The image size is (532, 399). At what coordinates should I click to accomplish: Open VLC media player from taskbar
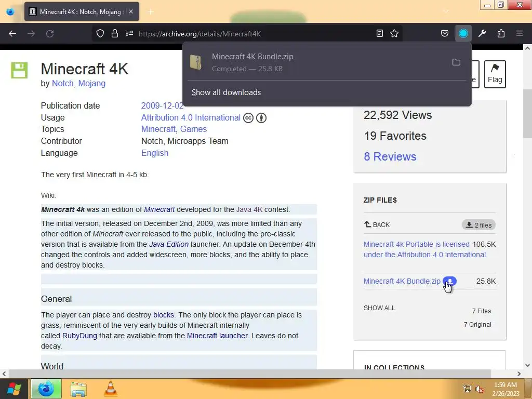(x=110, y=389)
